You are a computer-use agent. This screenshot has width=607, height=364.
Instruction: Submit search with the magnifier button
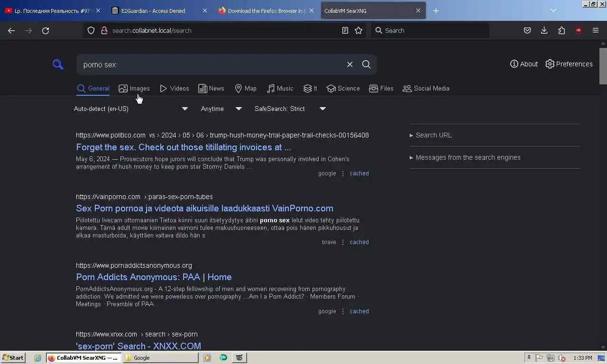[x=367, y=64]
